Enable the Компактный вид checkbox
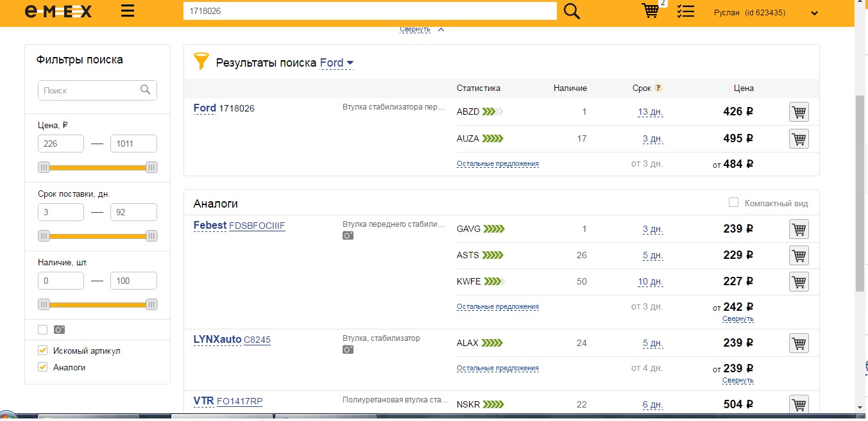This screenshot has width=868, height=421. point(734,203)
